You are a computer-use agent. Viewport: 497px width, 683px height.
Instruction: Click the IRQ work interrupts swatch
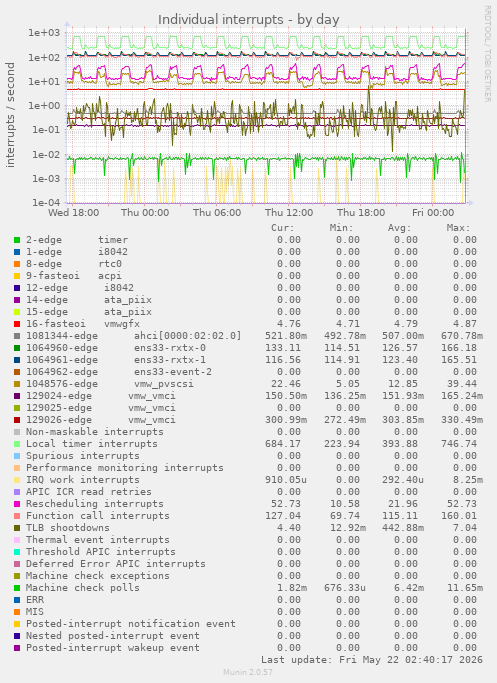pyautogui.click(x=17, y=480)
